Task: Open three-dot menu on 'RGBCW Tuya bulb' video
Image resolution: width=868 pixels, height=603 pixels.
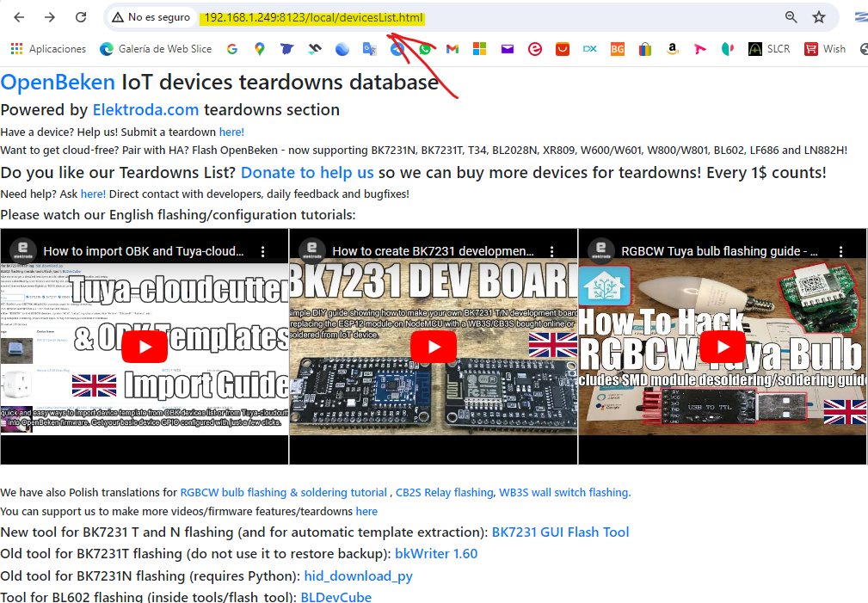Action: 840,251
